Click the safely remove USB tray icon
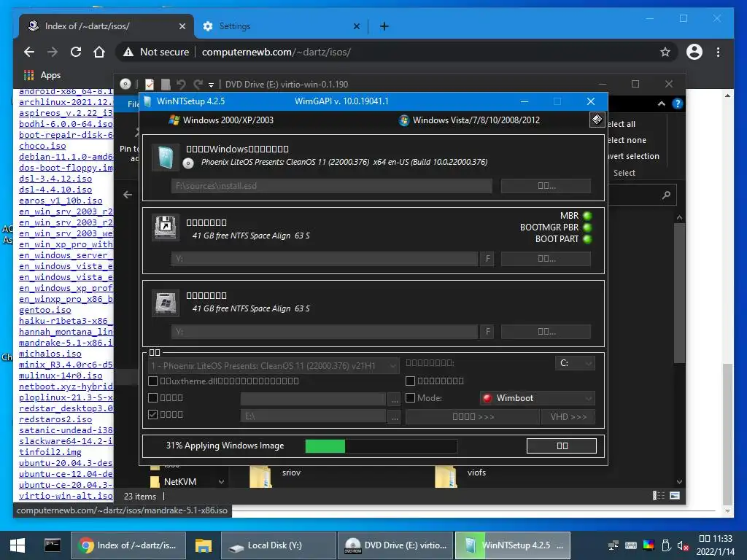747x560 pixels. tap(666, 545)
